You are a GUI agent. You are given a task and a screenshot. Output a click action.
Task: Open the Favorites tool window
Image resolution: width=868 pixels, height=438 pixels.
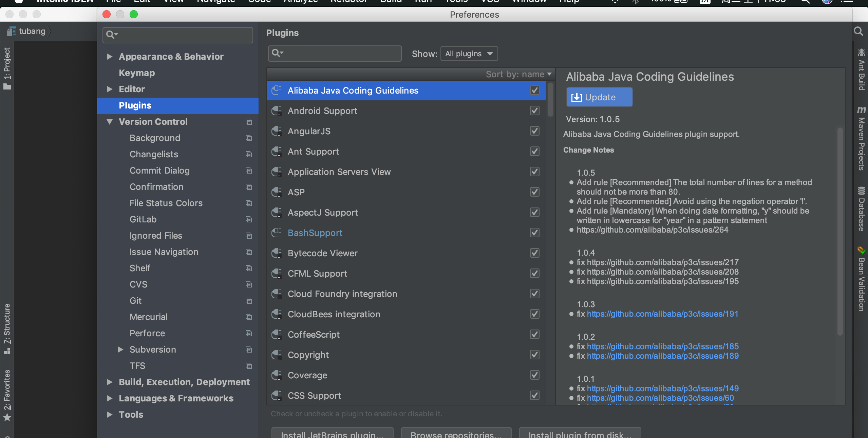coord(7,395)
